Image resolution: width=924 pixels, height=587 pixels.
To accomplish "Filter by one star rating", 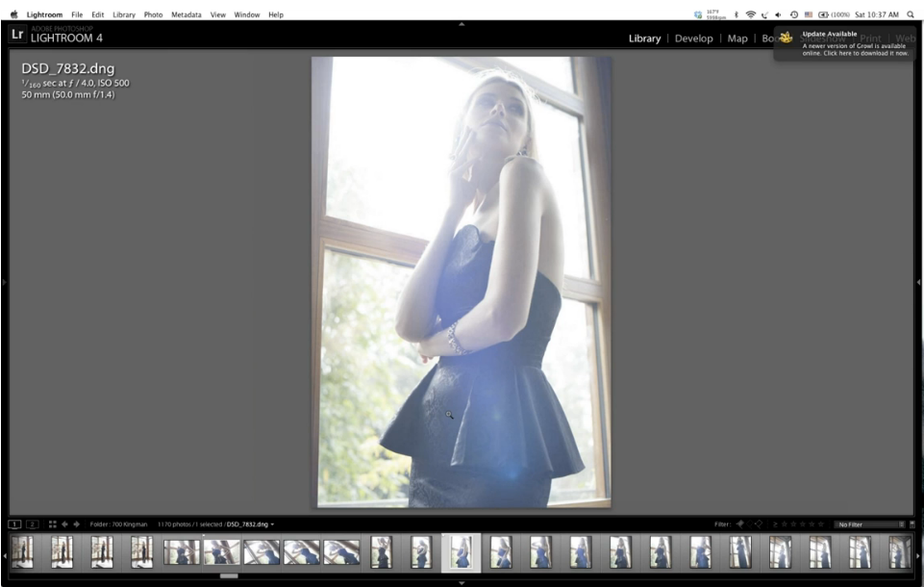I will click(785, 523).
